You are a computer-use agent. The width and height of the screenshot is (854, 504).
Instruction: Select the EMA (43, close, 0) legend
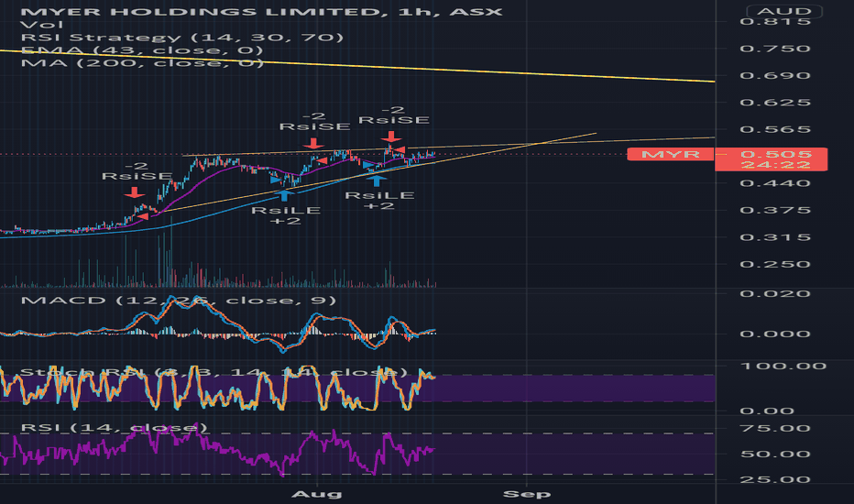point(142,50)
